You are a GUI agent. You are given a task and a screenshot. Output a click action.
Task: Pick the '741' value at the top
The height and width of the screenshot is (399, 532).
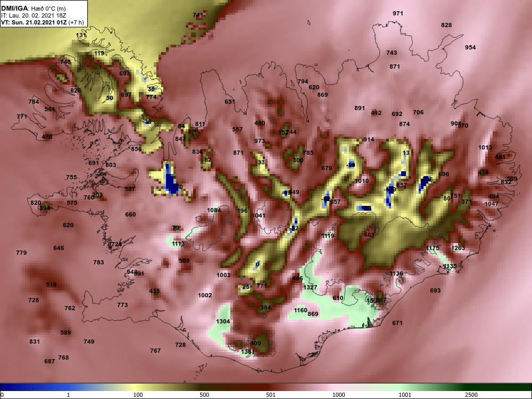(x=198, y=15)
